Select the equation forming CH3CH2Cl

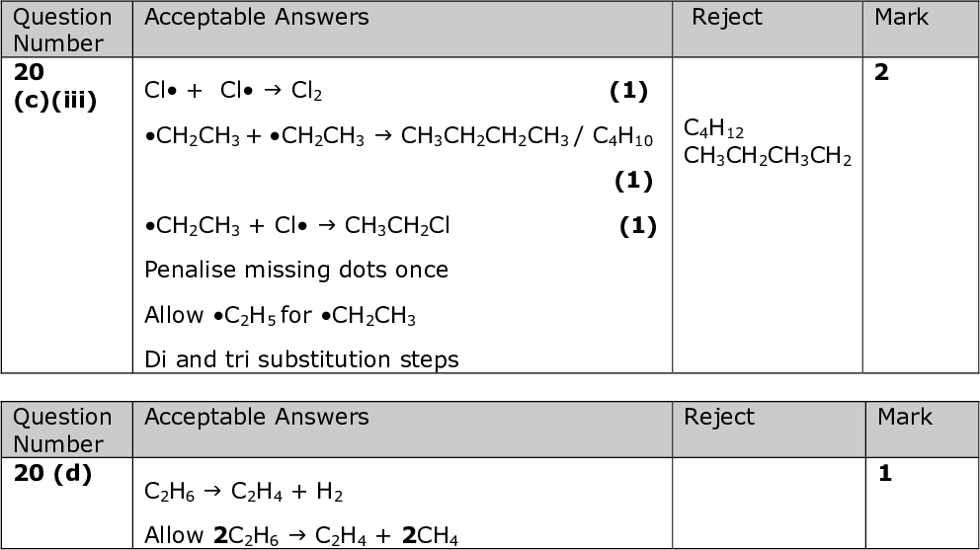296,226
